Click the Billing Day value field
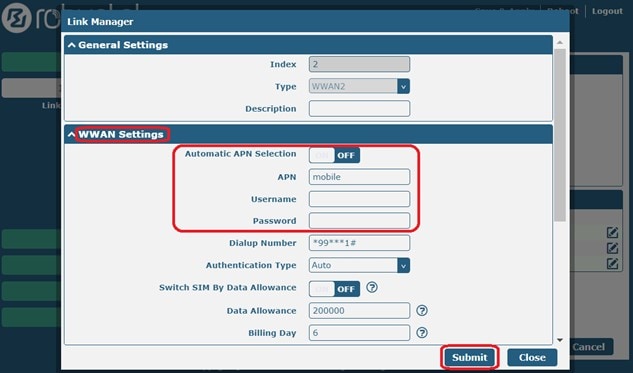The image size is (633, 373). (359, 333)
